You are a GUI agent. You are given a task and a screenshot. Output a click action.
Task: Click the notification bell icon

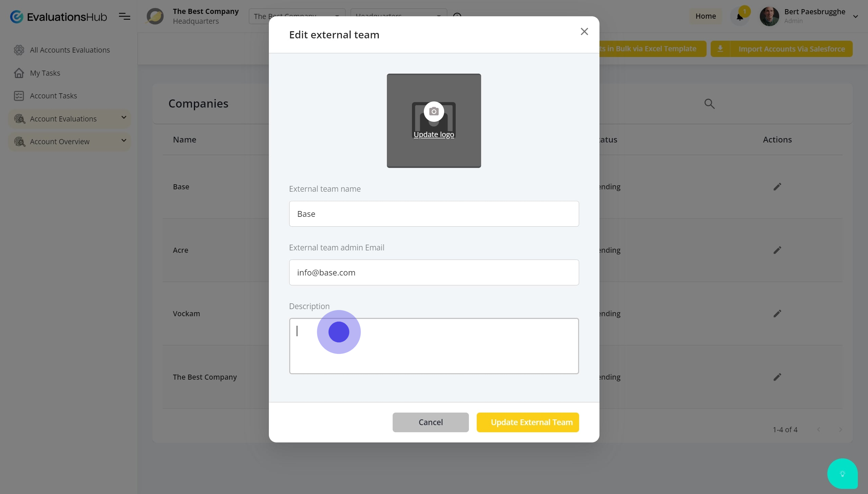point(739,17)
